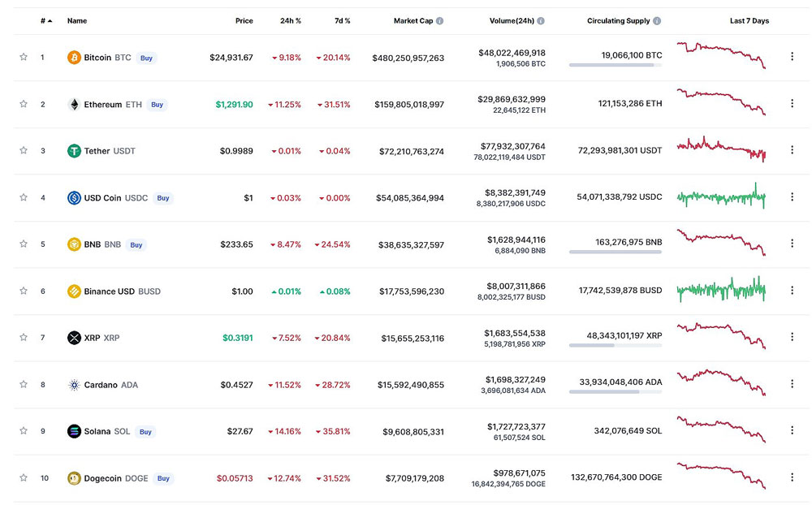812x505 pixels.
Task: Click the Buy button next to BNB
Action: (x=136, y=245)
